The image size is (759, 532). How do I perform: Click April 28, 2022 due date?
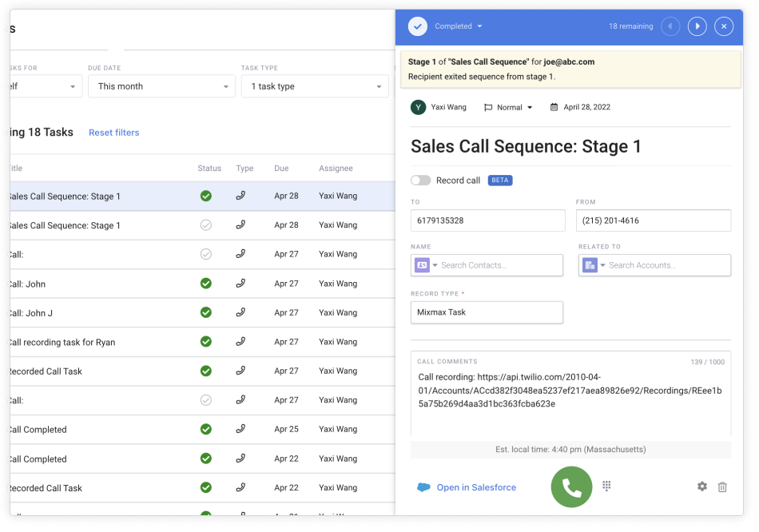click(x=586, y=107)
